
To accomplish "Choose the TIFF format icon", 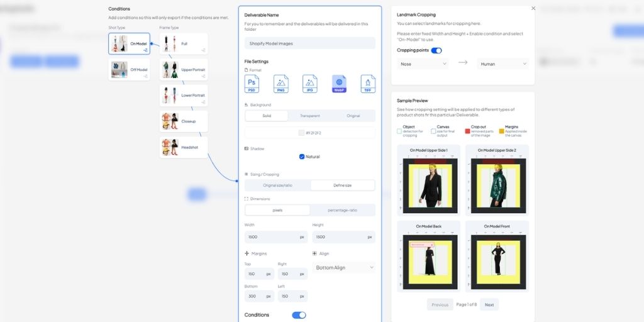I will [368, 84].
